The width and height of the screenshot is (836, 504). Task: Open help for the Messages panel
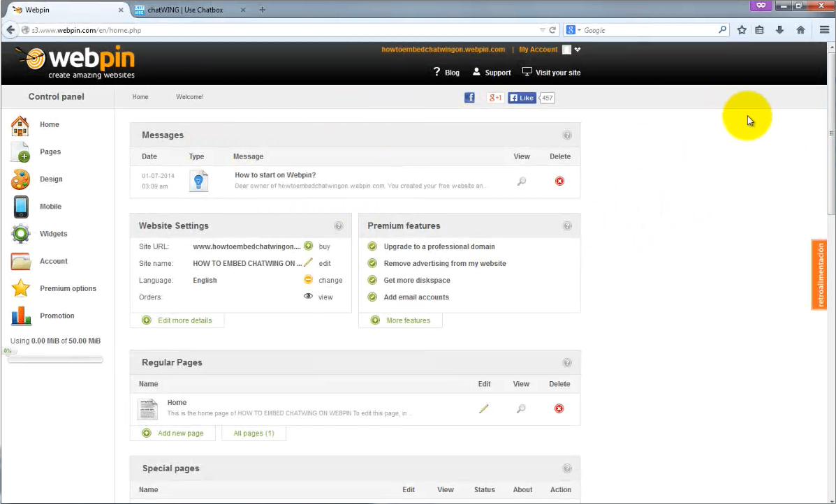(x=567, y=135)
